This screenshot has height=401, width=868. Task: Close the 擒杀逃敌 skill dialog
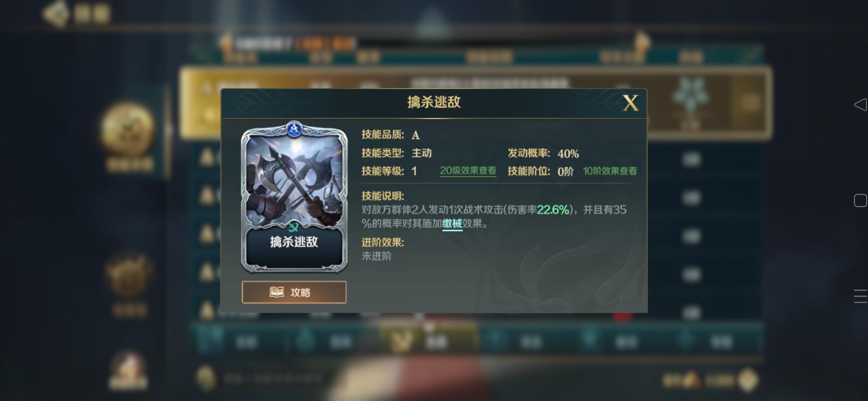pyautogui.click(x=631, y=103)
